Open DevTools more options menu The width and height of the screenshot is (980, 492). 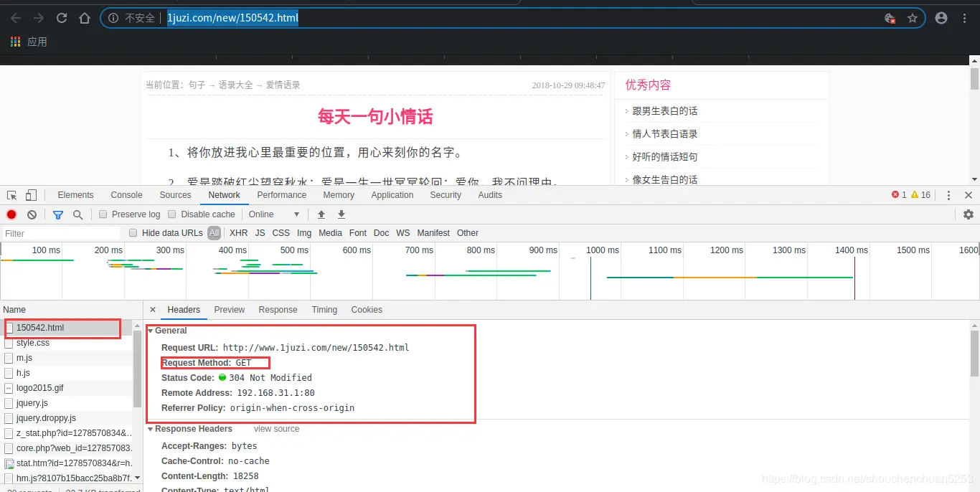[948, 194]
